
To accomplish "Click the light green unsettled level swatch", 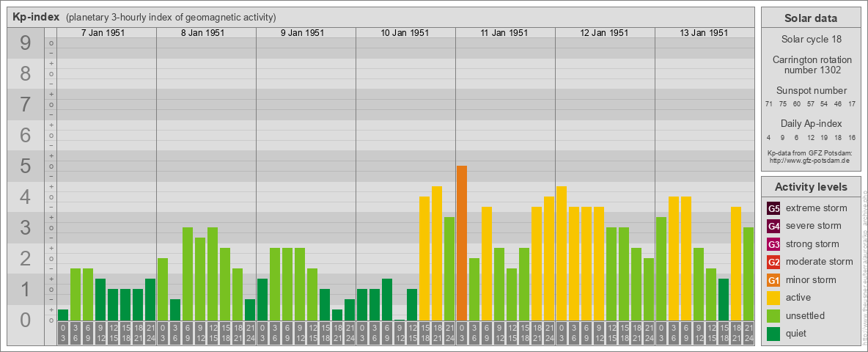I will (773, 316).
